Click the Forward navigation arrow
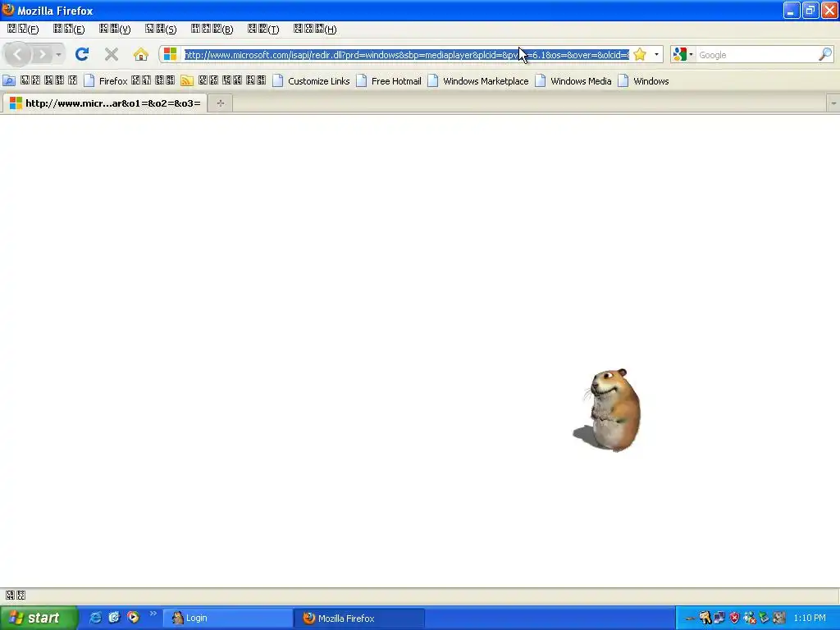This screenshot has height=630, width=840. [x=43, y=54]
